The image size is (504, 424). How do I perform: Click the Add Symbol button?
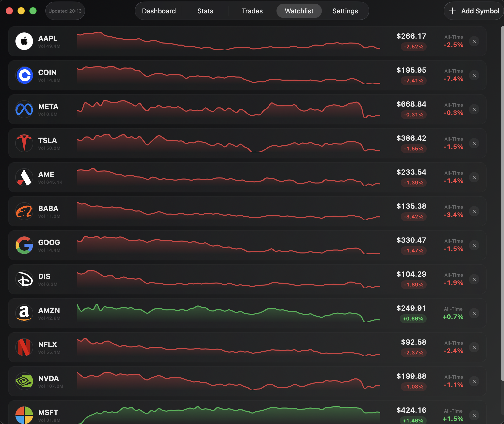pyautogui.click(x=474, y=11)
